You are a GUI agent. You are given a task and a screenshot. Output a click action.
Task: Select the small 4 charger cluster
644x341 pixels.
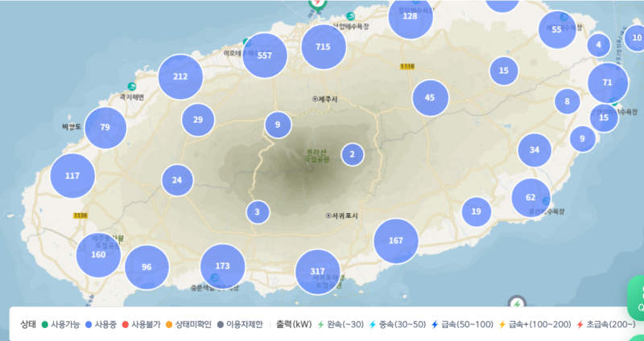(598, 45)
